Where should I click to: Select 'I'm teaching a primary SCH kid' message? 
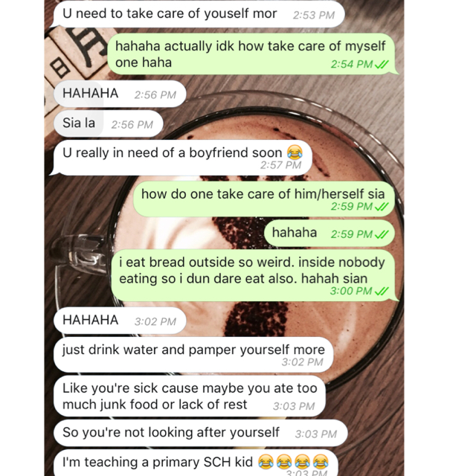[196, 463]
